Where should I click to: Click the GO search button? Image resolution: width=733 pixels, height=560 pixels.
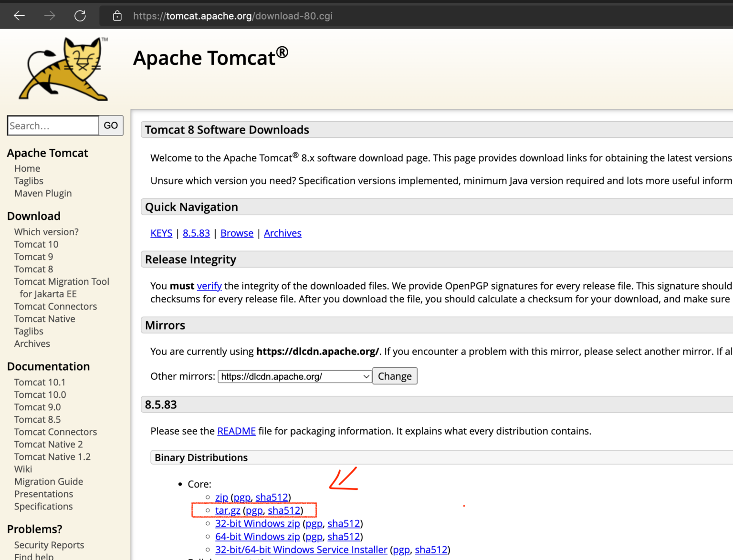point(110,125)
